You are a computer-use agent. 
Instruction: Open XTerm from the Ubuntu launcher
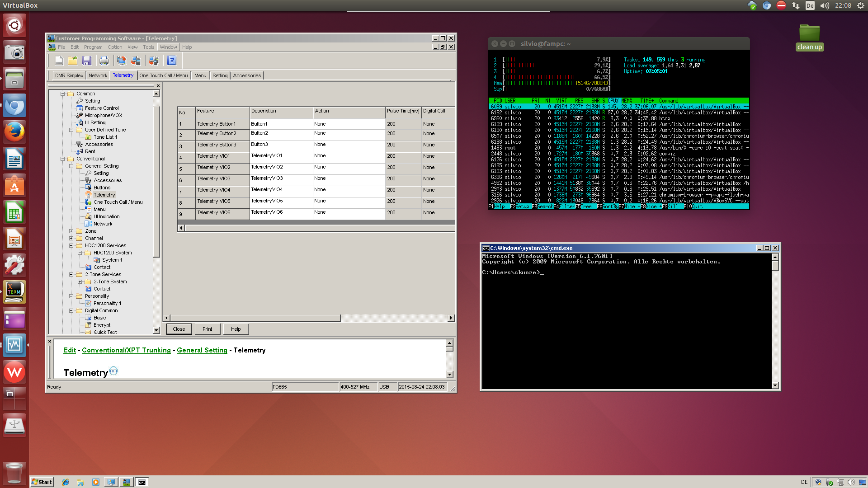[14, 292]
